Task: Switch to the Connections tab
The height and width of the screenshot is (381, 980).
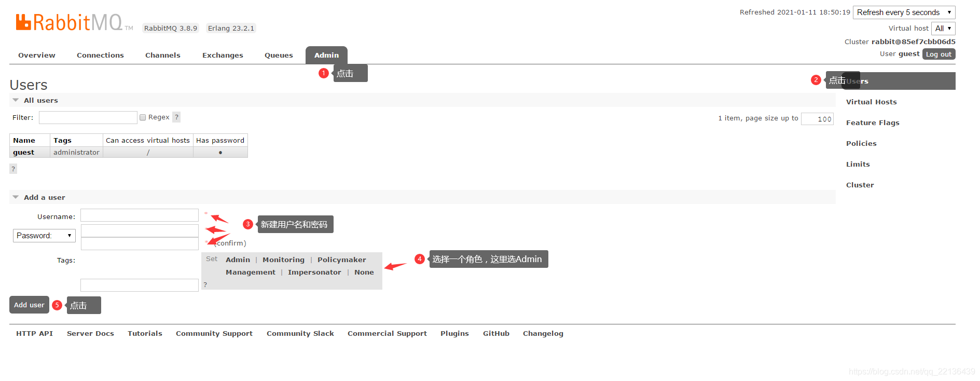Action: [x=100, y=55]
